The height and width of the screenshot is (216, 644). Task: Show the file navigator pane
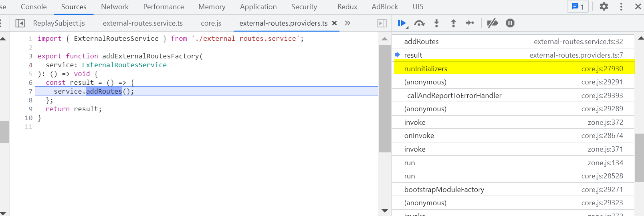(20, 23)
